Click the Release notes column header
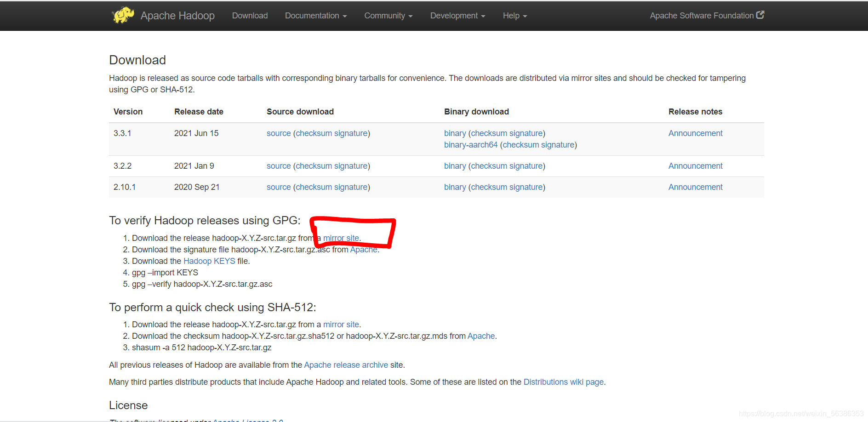Viewport: 868px width, 422px height. point(695,112)
